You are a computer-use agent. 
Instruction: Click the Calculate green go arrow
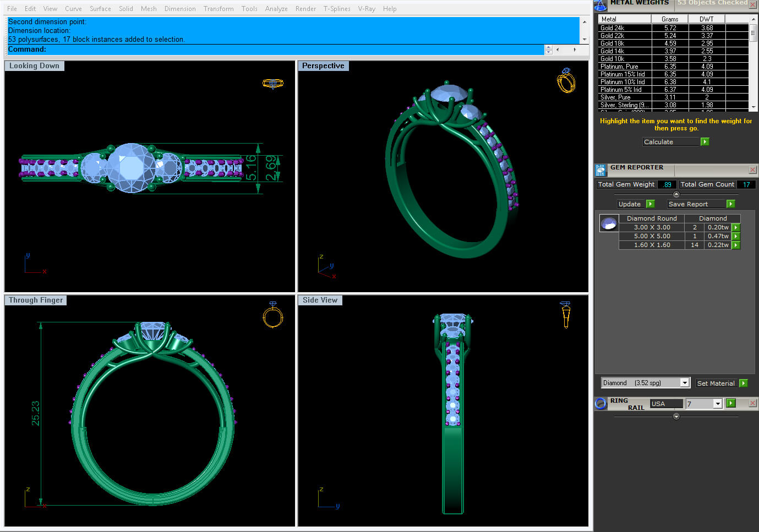(705, 142)
